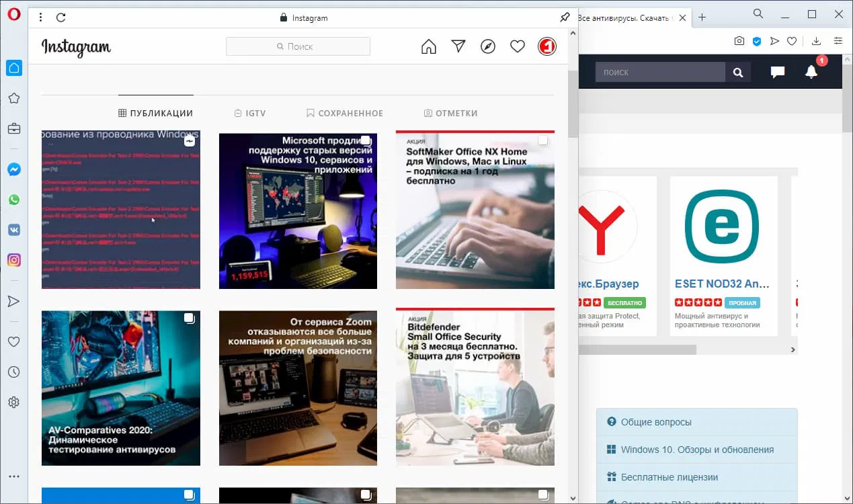
Task: Open Bookmarks star in sidebar
Action: tap(14, 98)
